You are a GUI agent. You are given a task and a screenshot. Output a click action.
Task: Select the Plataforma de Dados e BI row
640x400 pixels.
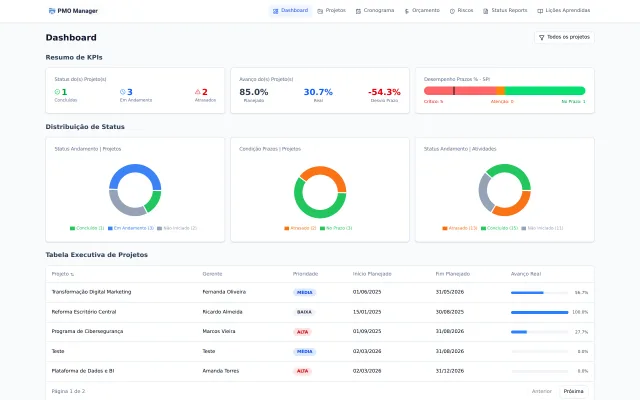pos(320,371)
